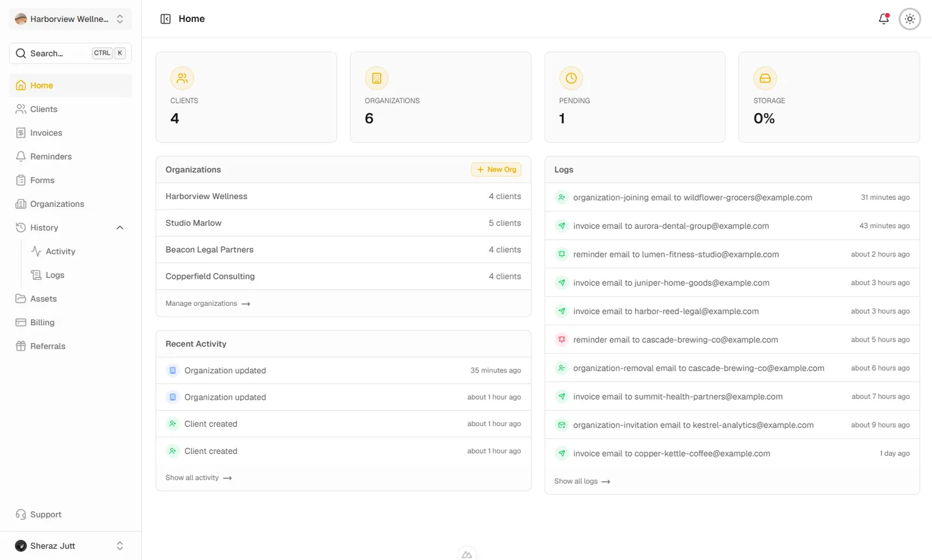Click the icon for organization-removal email log

(x=562, y=368)
